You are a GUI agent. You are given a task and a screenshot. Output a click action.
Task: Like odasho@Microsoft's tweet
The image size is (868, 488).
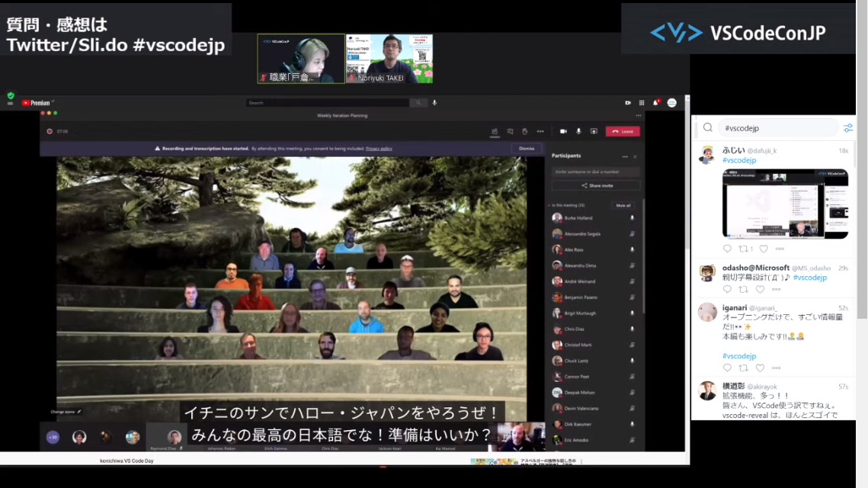[760, 290]
